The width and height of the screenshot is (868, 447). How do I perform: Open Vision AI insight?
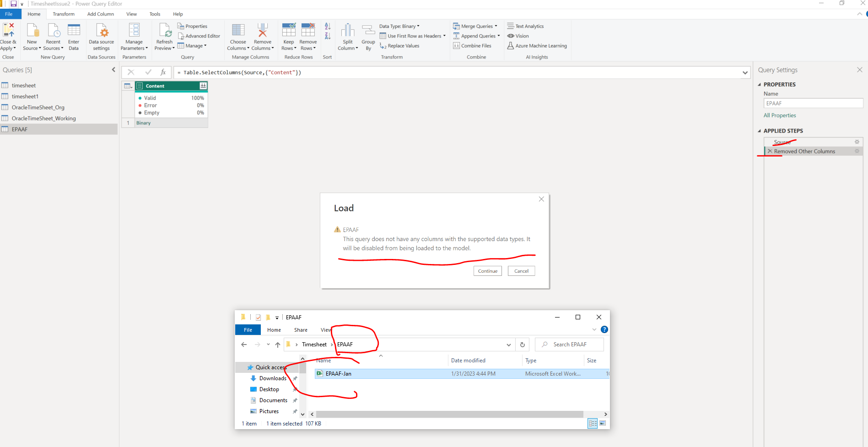tap(518, 36)
